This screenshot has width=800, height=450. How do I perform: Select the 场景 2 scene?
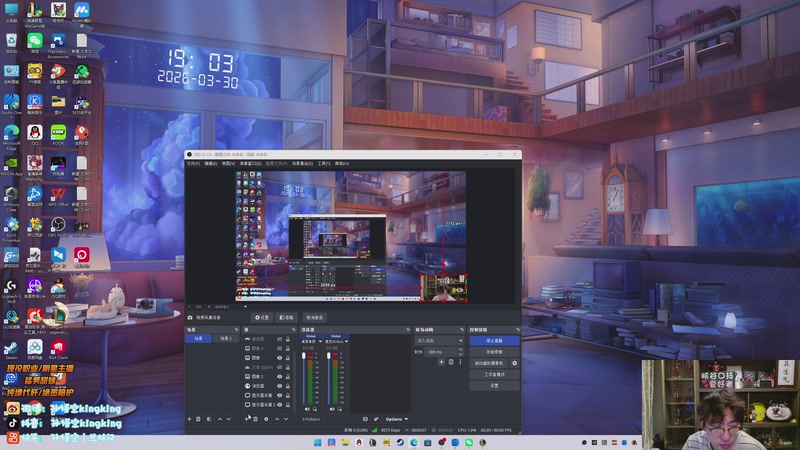[226, 338]
